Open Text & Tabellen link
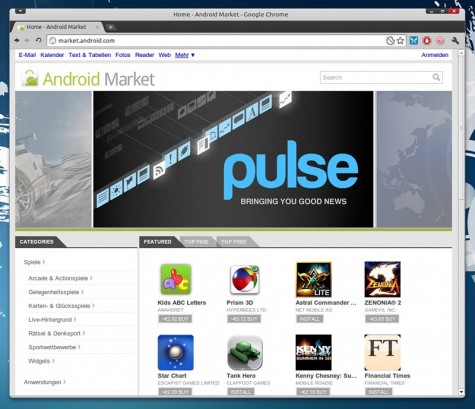The image size is (475, 409). [90, 55]
